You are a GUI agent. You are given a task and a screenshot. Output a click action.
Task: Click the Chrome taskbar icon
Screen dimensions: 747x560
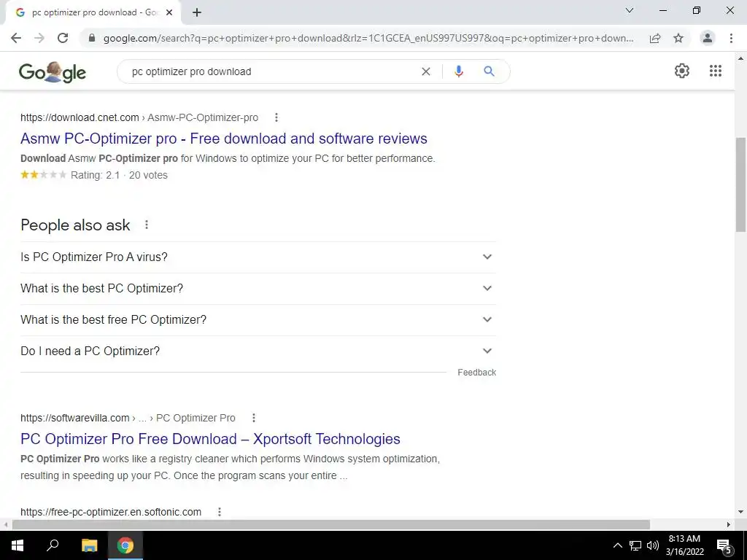tap(125, 545)
